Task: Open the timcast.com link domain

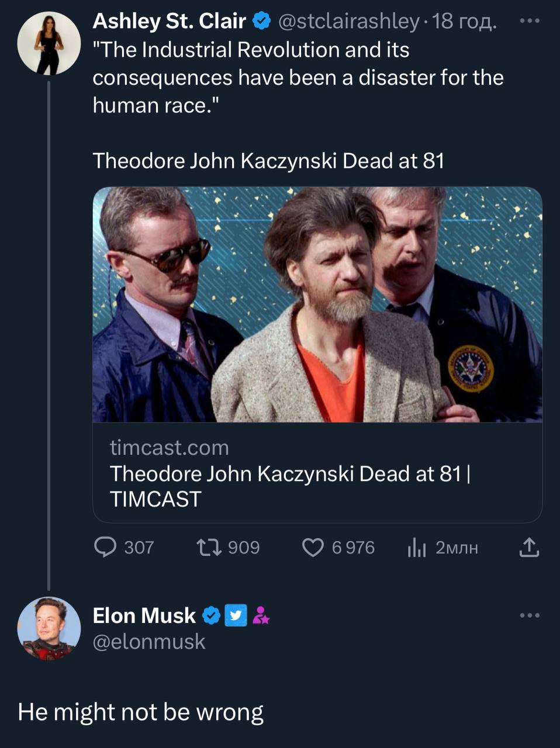Action: pyautogui.click(x=170, y=448)
